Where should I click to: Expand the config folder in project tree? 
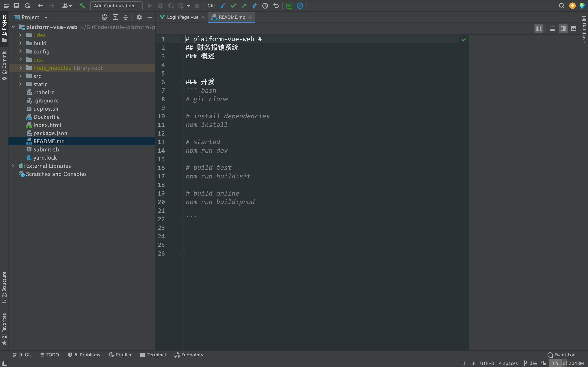20,51
